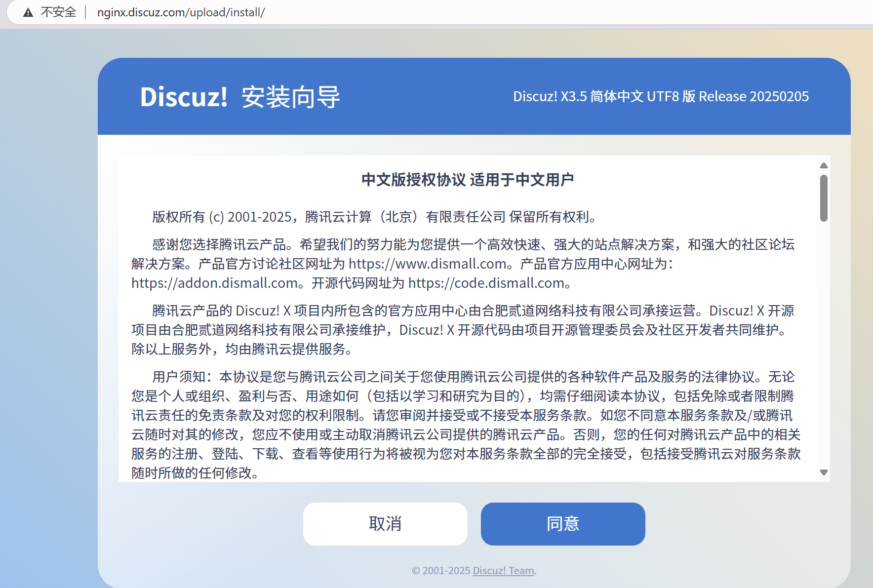Click the Discuz! 安装向导 title
Image resolution: width=873 pixels, height=588 pixels.
(x=240, y=97)
